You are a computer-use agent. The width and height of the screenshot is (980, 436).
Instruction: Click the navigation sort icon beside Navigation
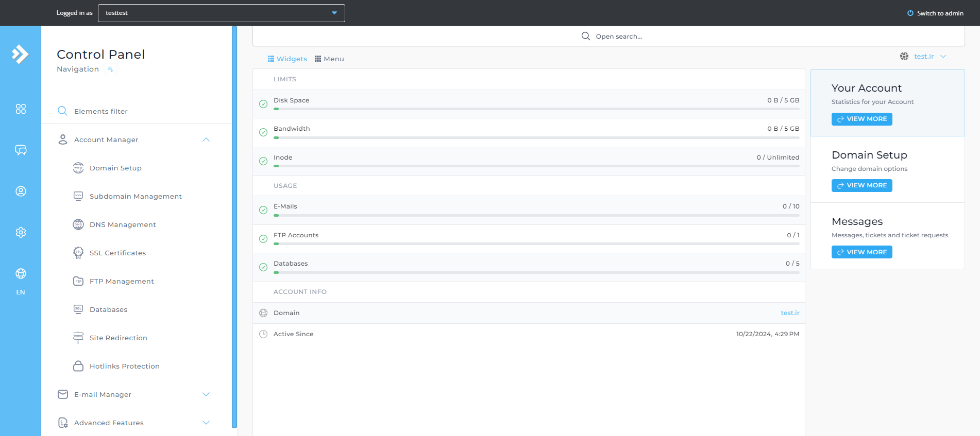[x=110, y=69]
